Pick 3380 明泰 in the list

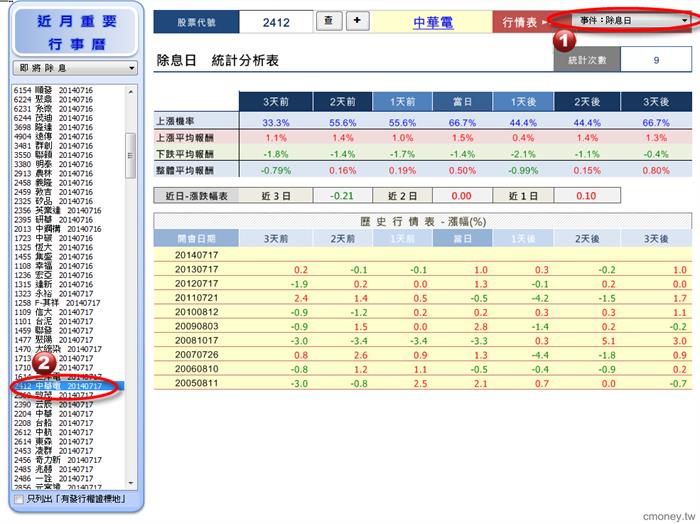point(54,164)
